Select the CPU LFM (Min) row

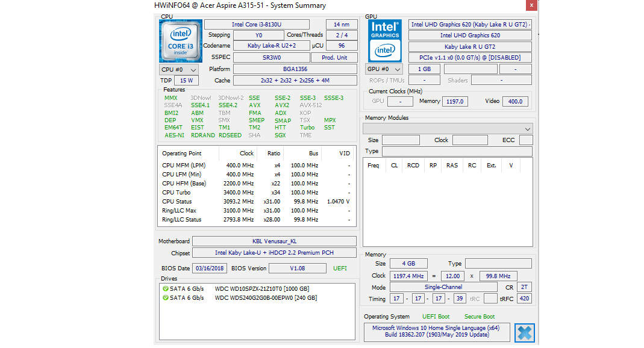257,175
